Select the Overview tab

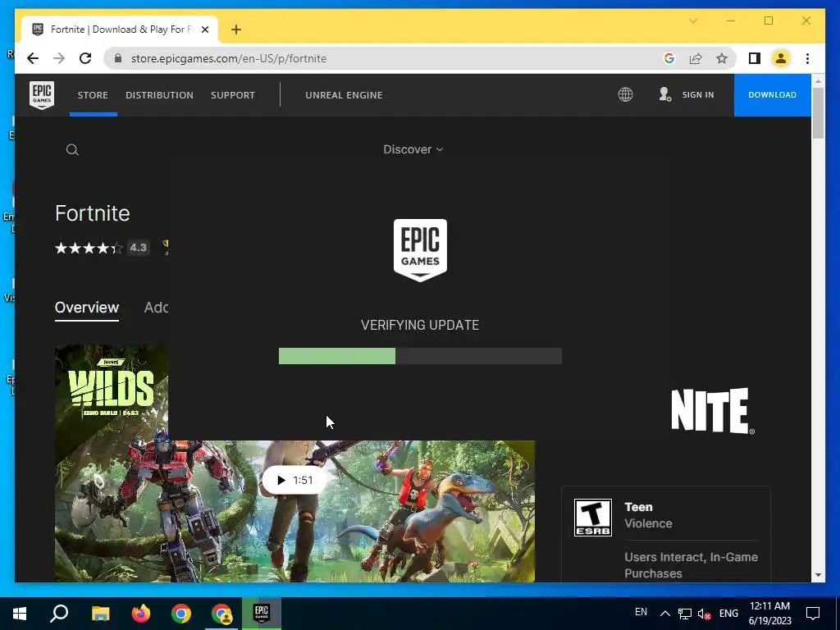coord(87,308)
